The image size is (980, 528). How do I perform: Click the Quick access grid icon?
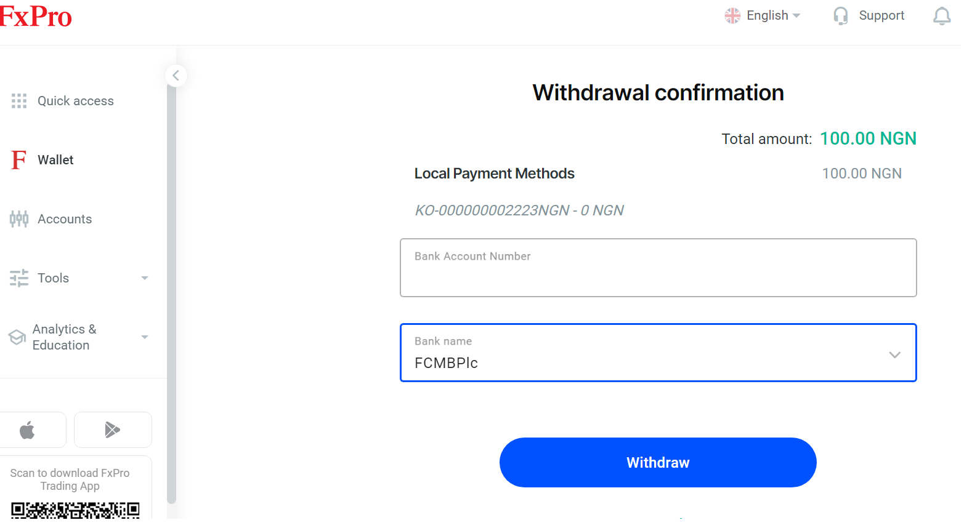tap(19, 101)
